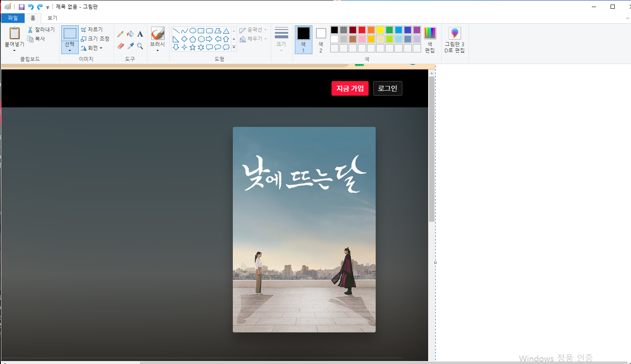Open the Customize Quick Access Toolbar arrow
The height and width of the screenshot is (364, 631).
tap(47, 7)
